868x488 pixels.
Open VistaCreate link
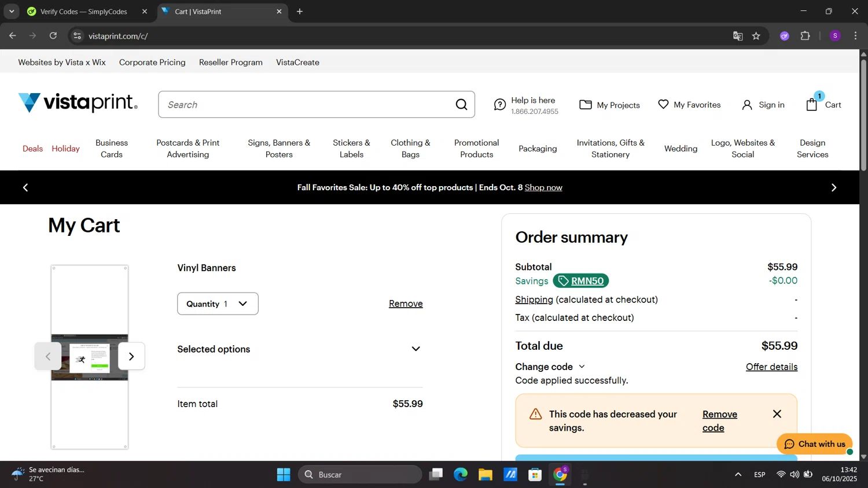tap(297, 62)
